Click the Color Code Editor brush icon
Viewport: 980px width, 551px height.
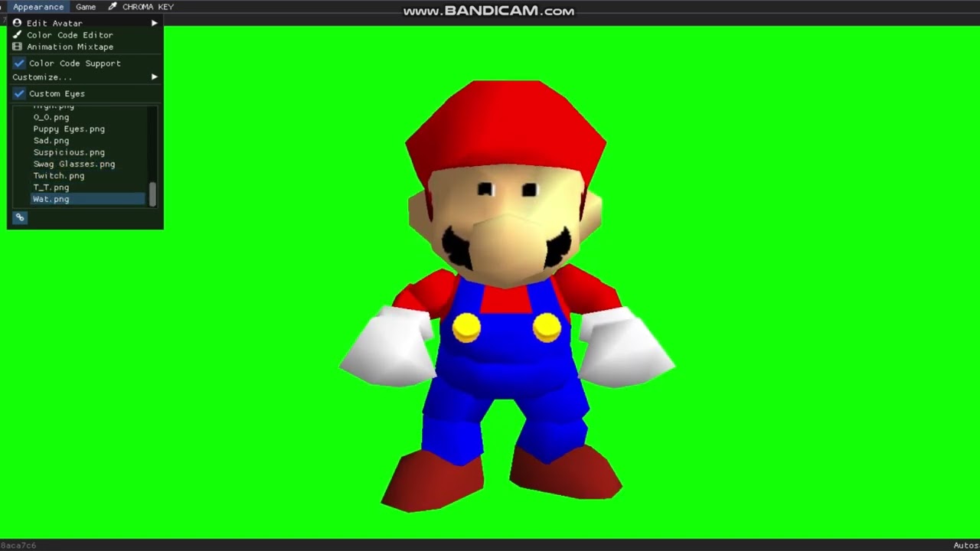point(17,35)
